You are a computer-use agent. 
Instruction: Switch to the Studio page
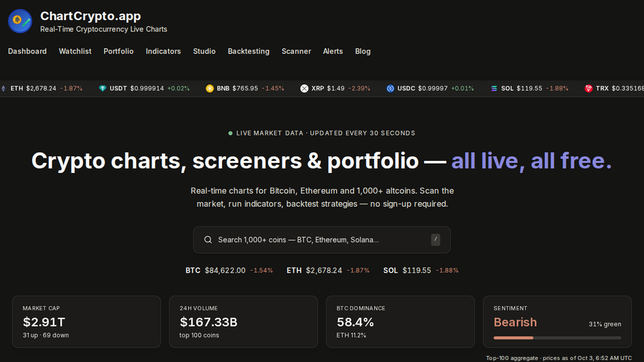click(204, 52)
